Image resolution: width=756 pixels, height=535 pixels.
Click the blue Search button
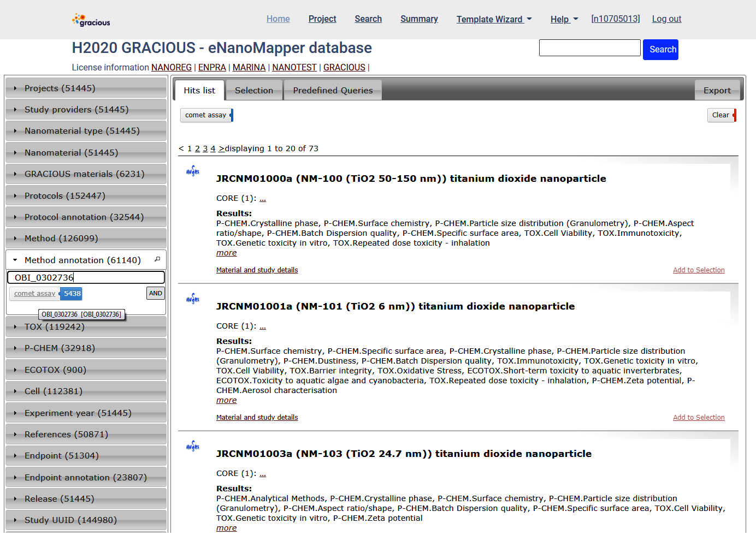[x=660, y=50]
